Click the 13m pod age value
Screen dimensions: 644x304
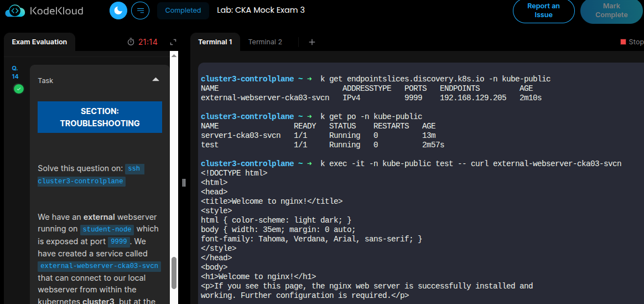pos(429,135)
